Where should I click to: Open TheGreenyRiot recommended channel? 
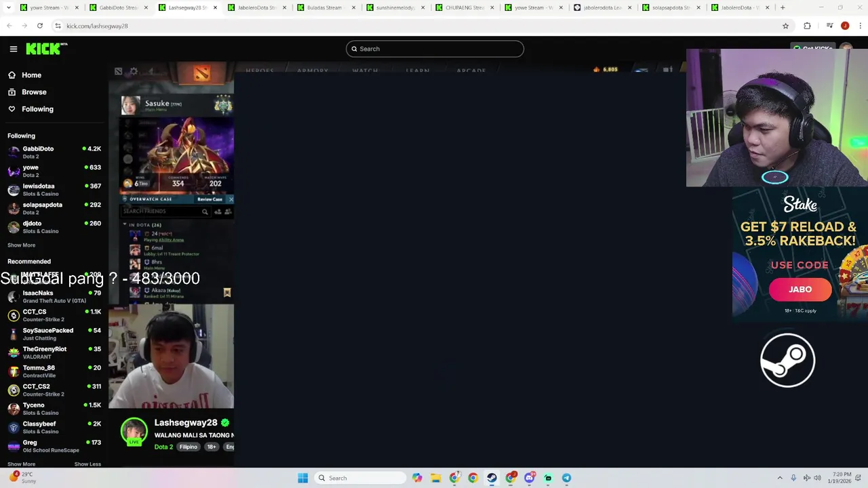tap(54, 352)
